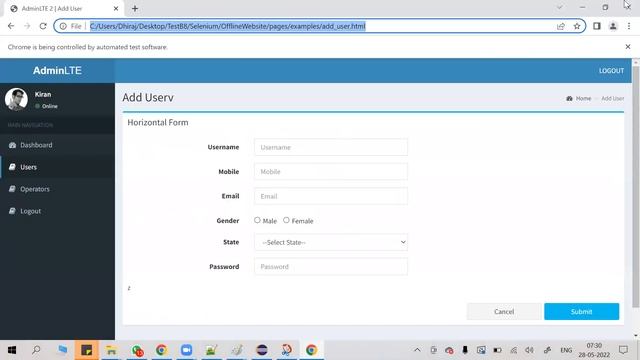
Task: Click the browser back arrow
Action: click(11, 26)
